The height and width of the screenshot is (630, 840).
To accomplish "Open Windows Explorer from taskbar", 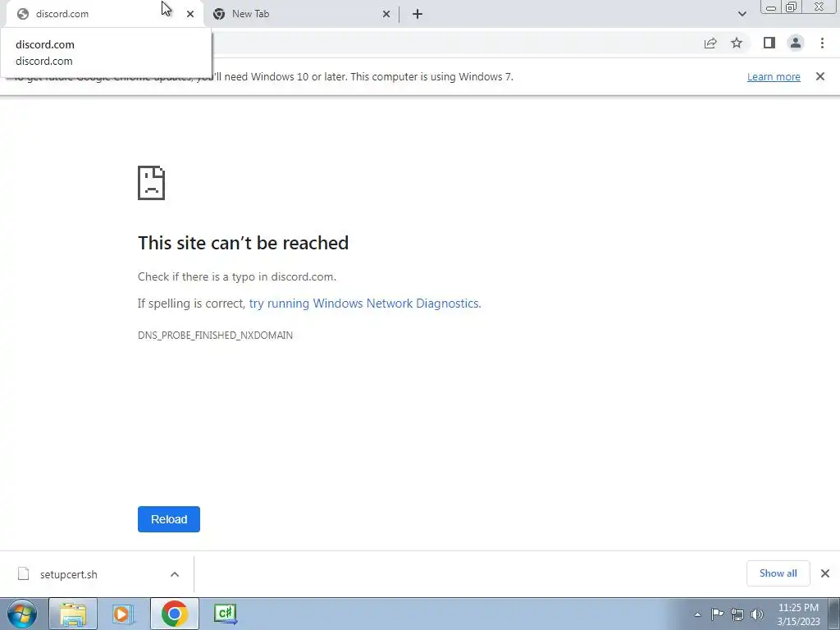I will pos(73,614).
